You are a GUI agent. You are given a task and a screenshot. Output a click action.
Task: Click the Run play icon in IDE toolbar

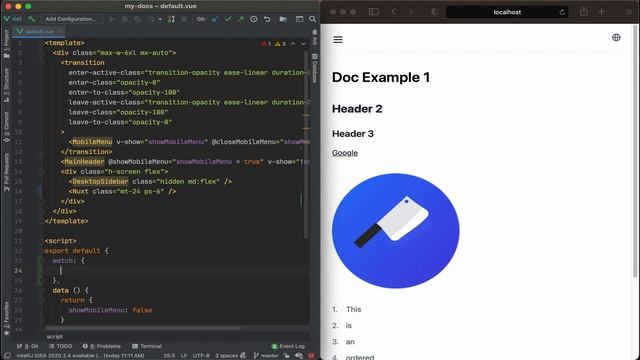pyautogui.click(x=112, y=19)
